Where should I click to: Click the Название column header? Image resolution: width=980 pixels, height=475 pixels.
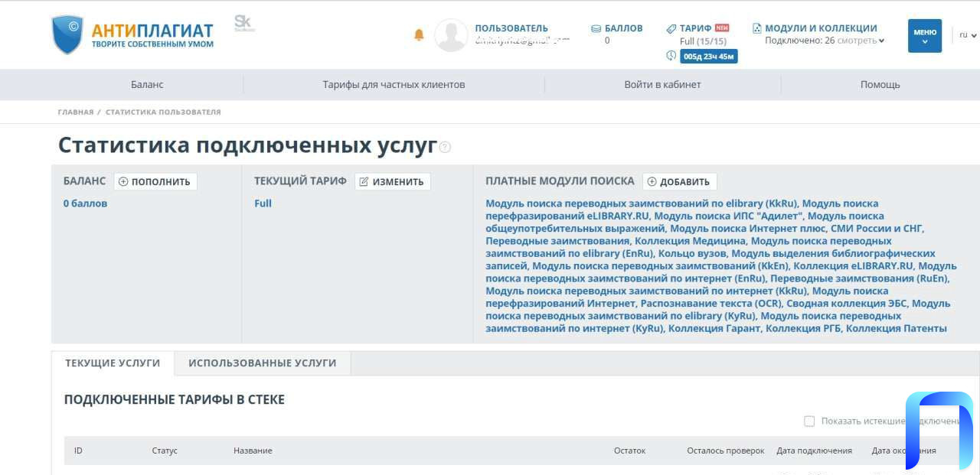[x=253, y=451]
